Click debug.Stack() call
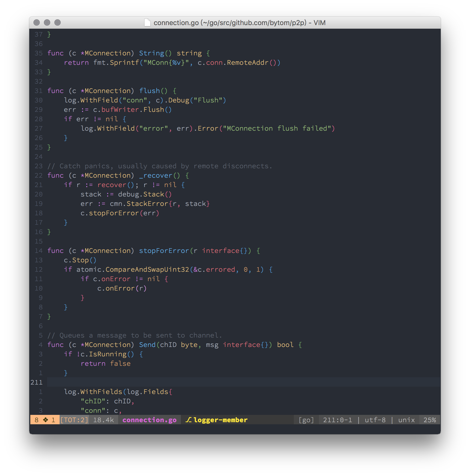 145,194
